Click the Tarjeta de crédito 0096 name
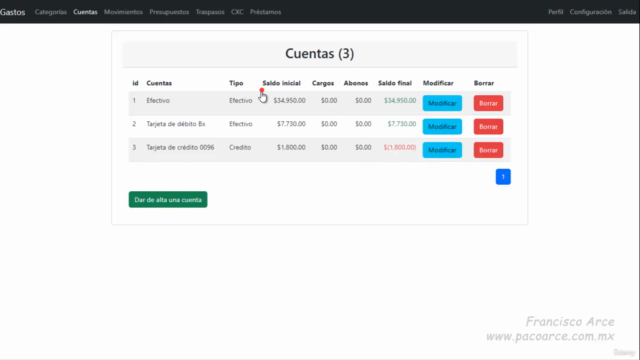This screenshot has width=640, height=360. 180,147
